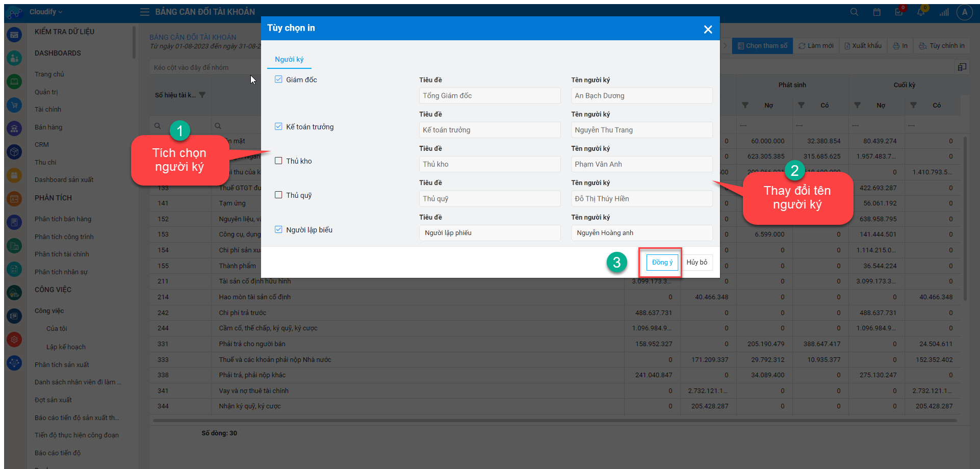
Task: Open Phân tích nhân sự in sidebar
Action: click(61, 272)
